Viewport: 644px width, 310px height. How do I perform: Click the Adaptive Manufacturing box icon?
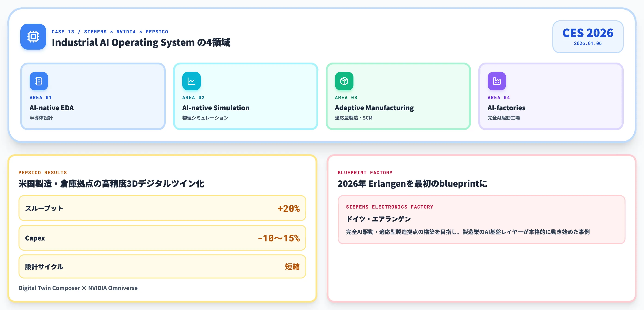344,81
